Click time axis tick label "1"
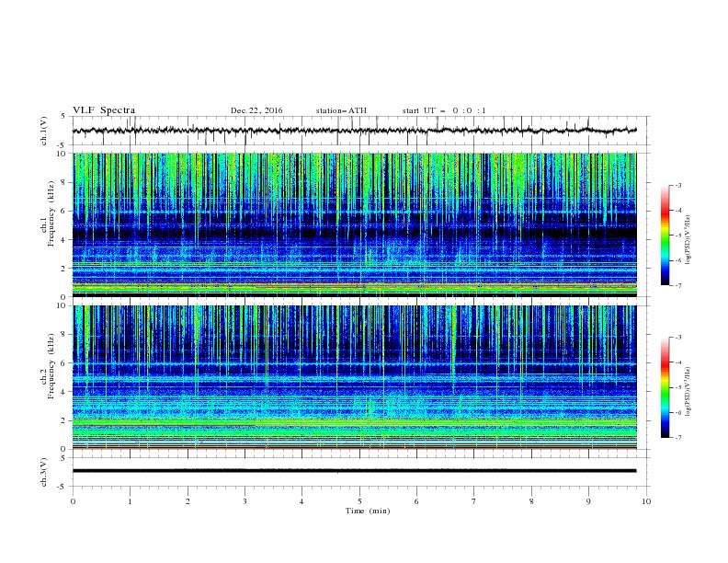728x563 pixels. tap(130, 501)
